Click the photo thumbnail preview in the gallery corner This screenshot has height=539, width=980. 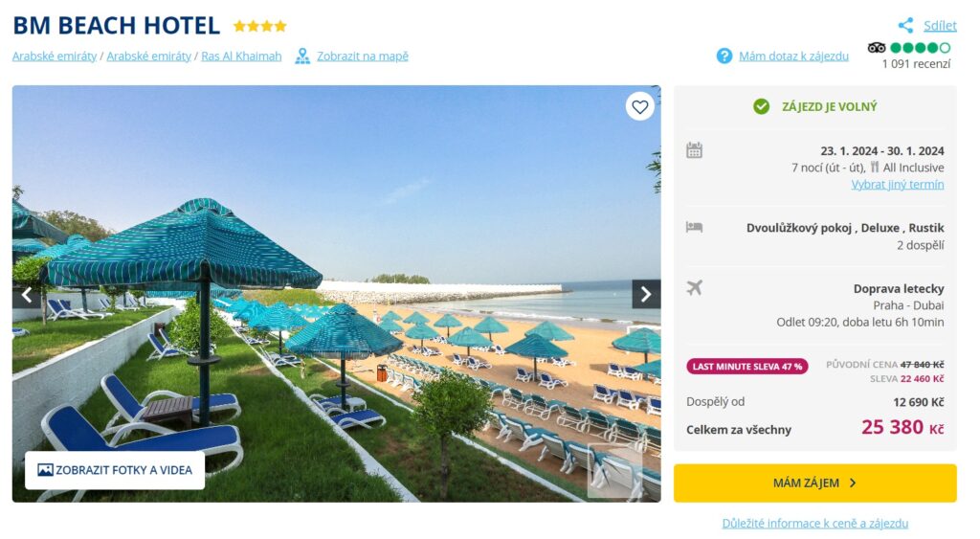point(615,470)
